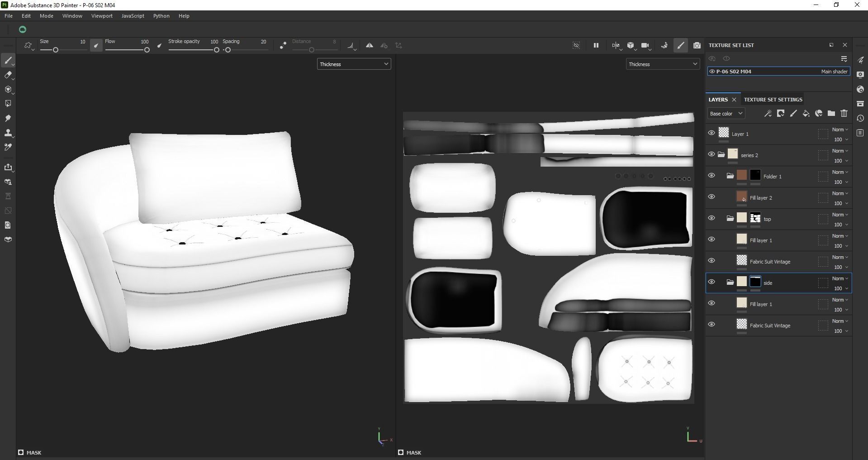Screen dimensions: 868x460
Task: Select the Clone stamp tool
Action: pyautogui.click(x=8, y=133)
